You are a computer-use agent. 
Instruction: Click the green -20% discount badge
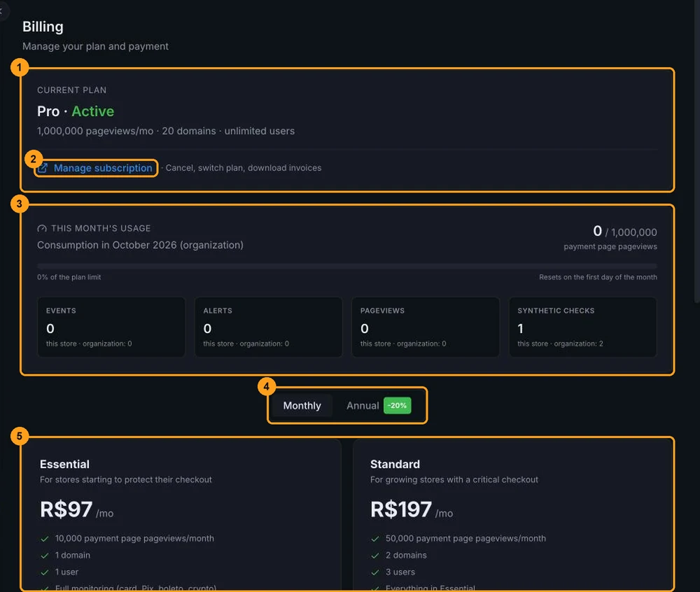(398, 406)
